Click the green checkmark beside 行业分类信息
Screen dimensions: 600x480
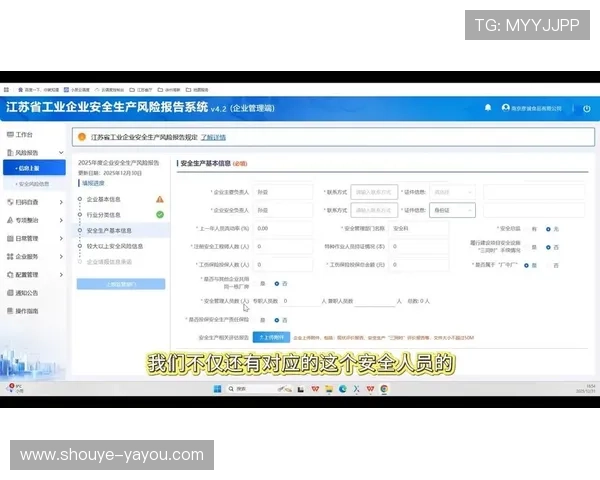160,215
